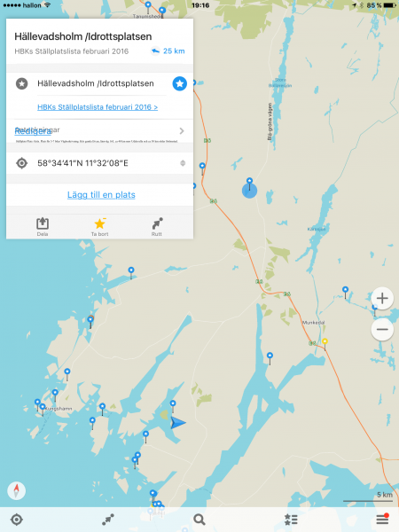Open the search magnifier in bottom bar
The image size is (399, 532).
pyautogui.click(x=199, y=520)
